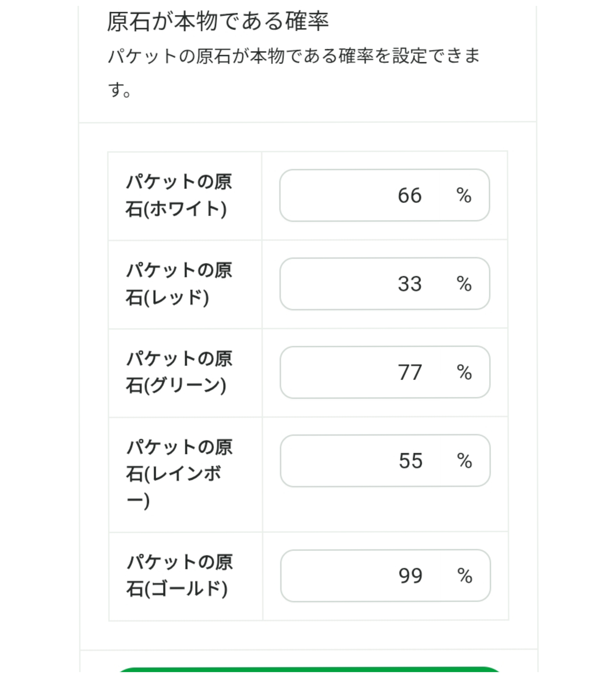This screenshot has width=616, height=678.
Task: Click empty cell space below レインボー input
Action: [x=385, y=509]
